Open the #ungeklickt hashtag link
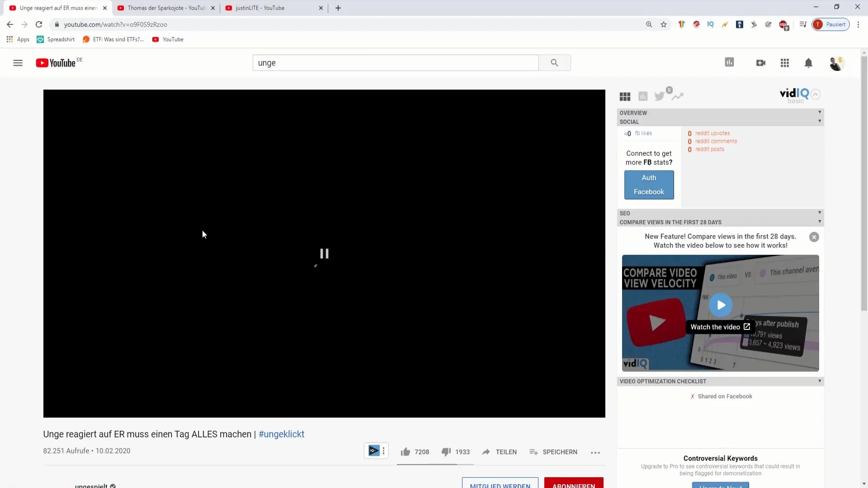The height and width of the screenshot is (488, 868). (281, 434)
